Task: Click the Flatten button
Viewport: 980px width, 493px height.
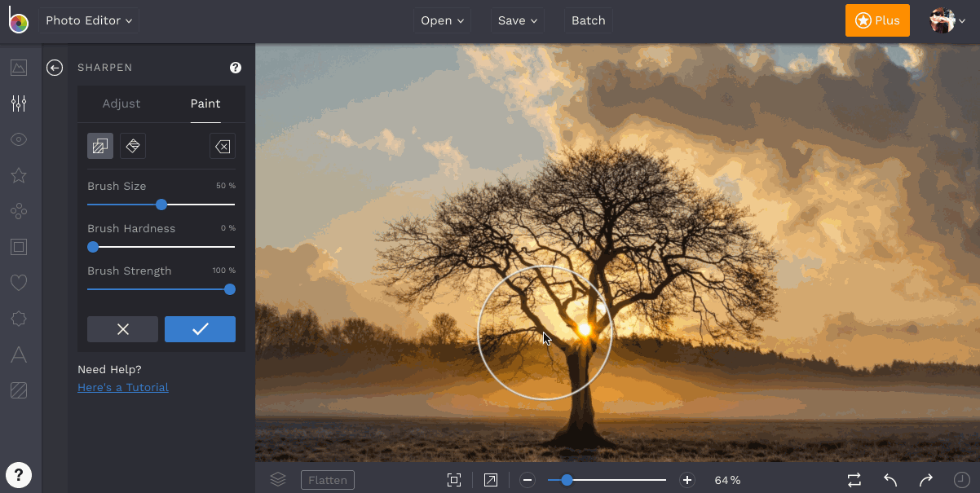Action: coord(328,480)
